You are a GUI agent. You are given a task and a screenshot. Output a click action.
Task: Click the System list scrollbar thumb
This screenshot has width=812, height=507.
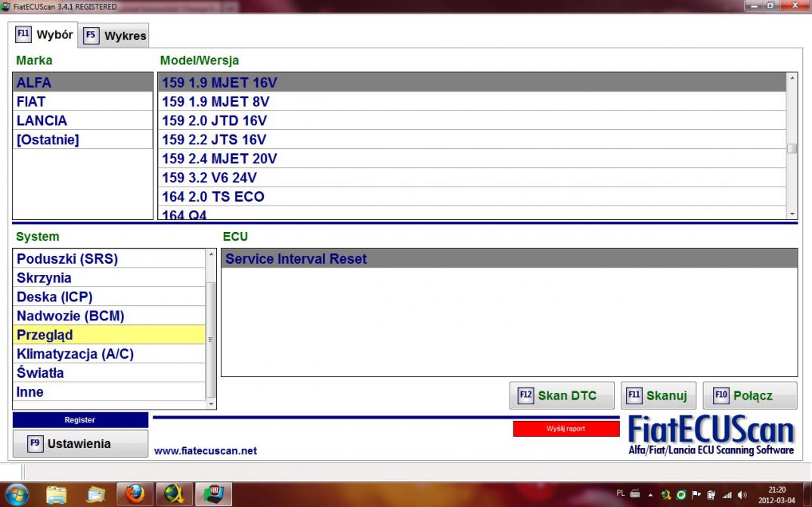tap(211, 339)
